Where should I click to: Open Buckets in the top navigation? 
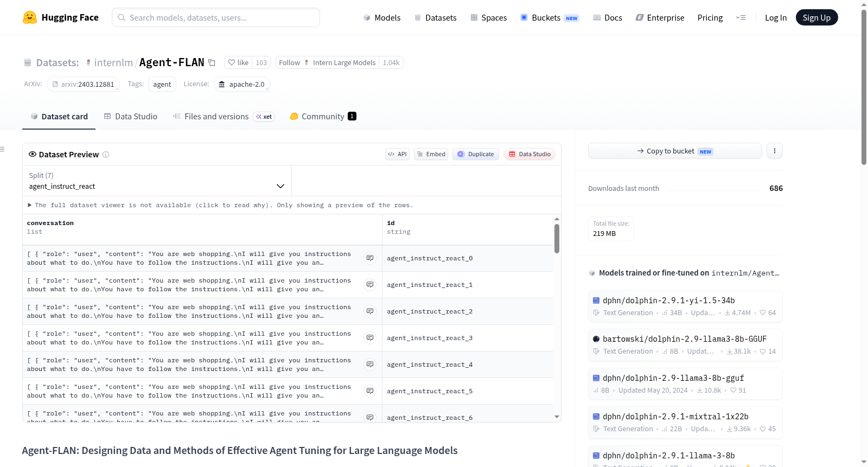click(x=550, y=18)
